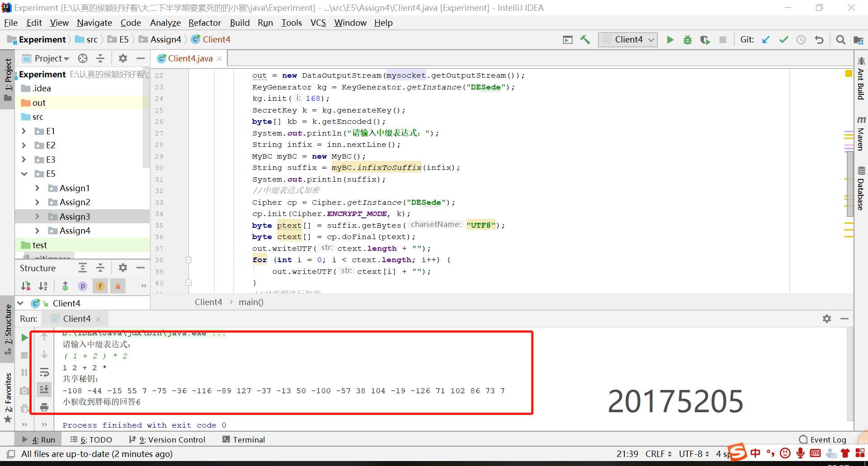Viewport: 868px width, 466px height.
Task: Commit changes with the green checkmark
Action: tap(783, 40)
